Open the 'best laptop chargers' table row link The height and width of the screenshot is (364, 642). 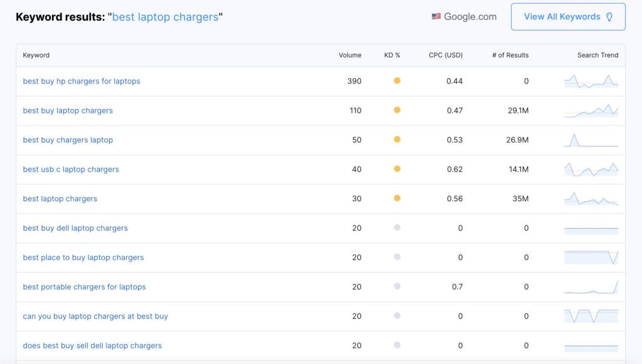tap(60, 199)
